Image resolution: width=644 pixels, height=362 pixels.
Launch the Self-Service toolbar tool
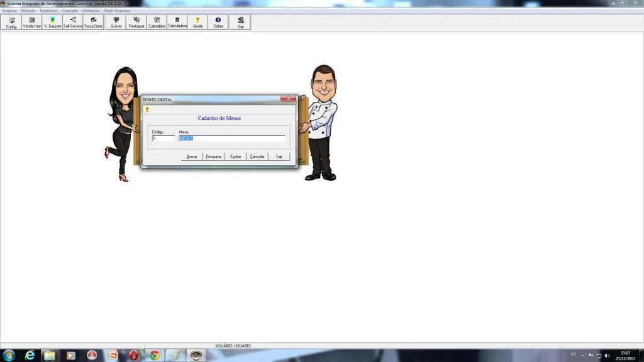tap(73, 23)
